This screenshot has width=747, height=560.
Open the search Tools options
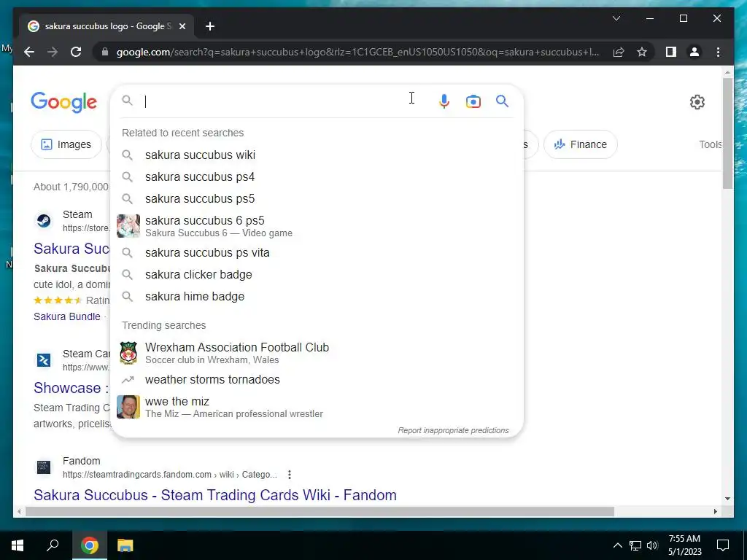pyautogui.click(x=711, y=144)
